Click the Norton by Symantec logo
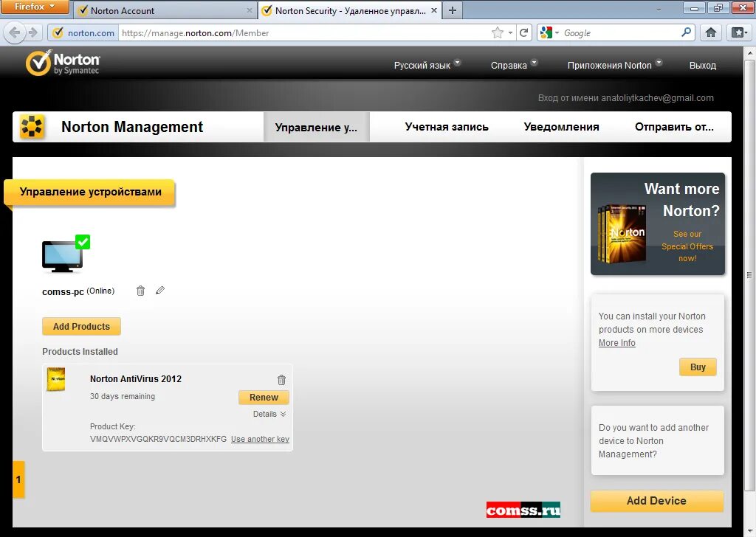 pyautogui.click(x=63, y=63)
